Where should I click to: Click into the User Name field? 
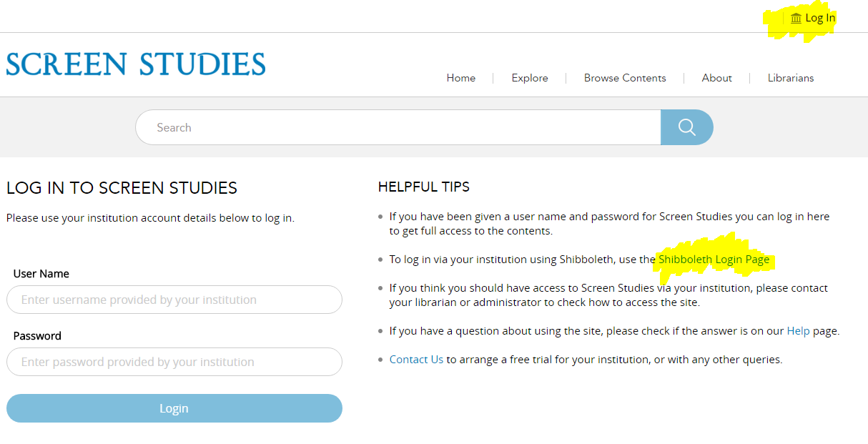coord(174,300)
